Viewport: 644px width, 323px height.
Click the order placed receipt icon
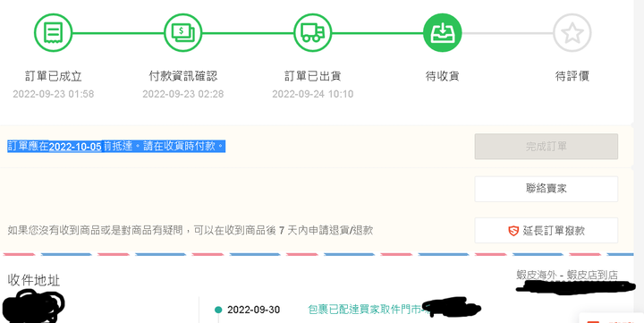pos(53,32)
